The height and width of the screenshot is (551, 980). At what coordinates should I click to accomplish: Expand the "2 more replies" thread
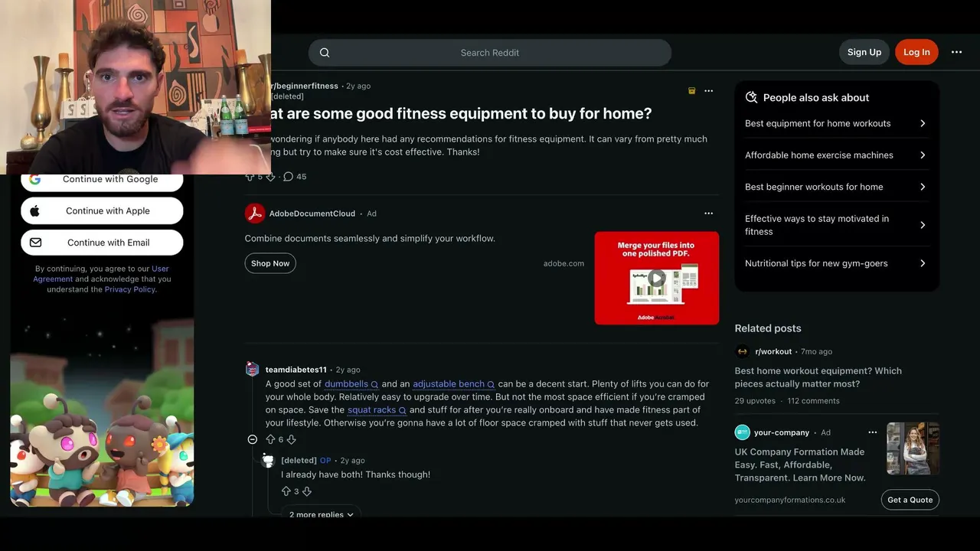point(321,514)
